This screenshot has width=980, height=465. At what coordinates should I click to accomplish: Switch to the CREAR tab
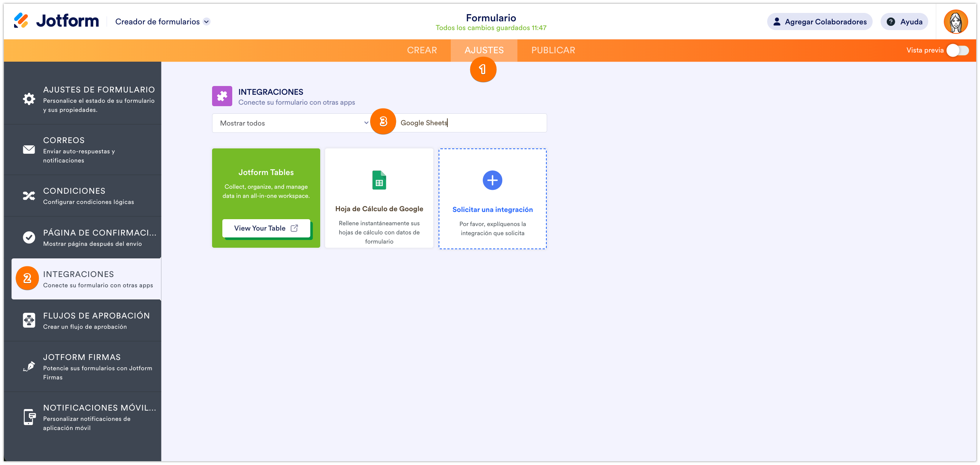pos(422,51)
